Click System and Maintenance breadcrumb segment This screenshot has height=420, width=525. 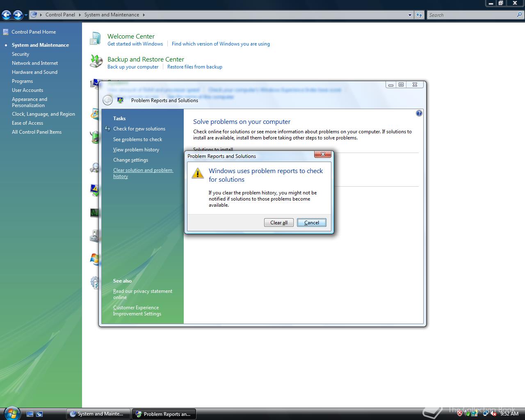(x=112, y=15)
